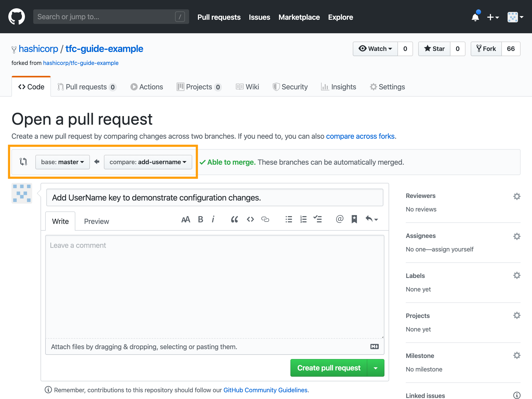Open the Reviewers gear settings

(517, 196)
